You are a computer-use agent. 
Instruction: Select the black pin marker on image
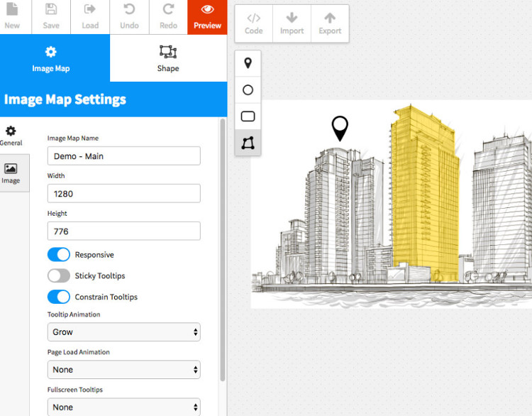pyautogui.click(x=340, y=128)
